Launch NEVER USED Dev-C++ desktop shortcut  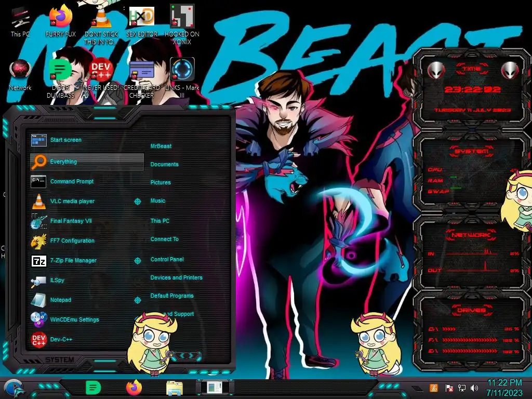[101, 75]
